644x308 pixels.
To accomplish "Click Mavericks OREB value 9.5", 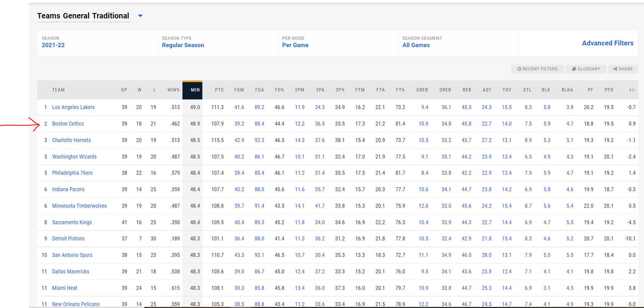I will [425, 272].
